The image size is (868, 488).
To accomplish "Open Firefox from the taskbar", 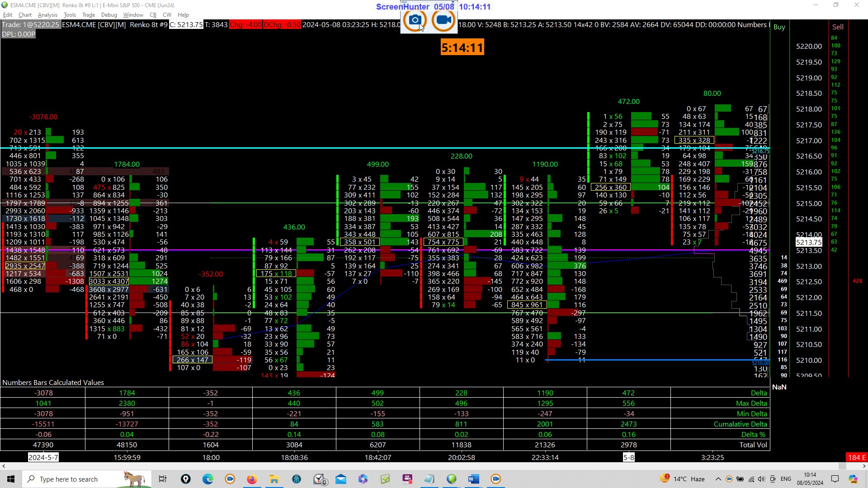I will [252, 479].
